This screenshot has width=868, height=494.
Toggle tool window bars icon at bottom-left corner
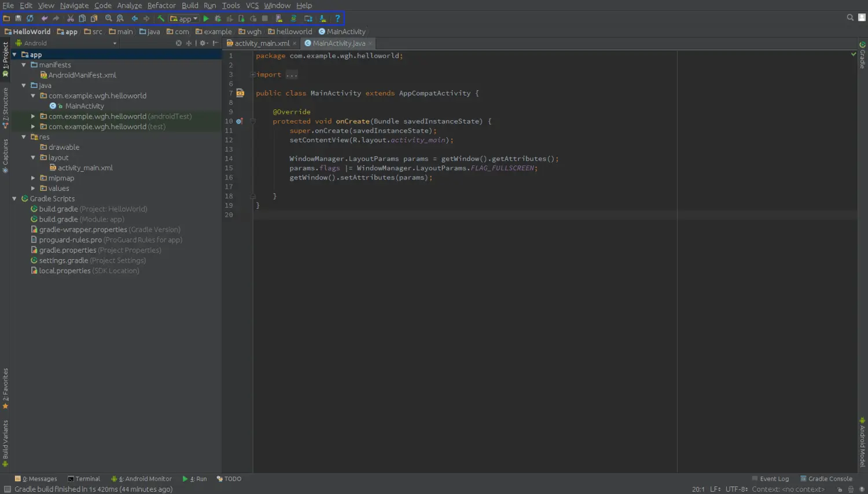point(7,489)
